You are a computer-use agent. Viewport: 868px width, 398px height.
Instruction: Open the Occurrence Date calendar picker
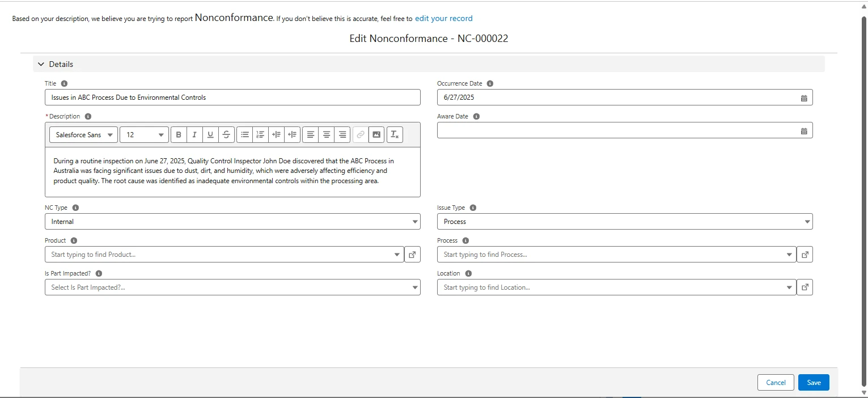(x=803, y=98)
